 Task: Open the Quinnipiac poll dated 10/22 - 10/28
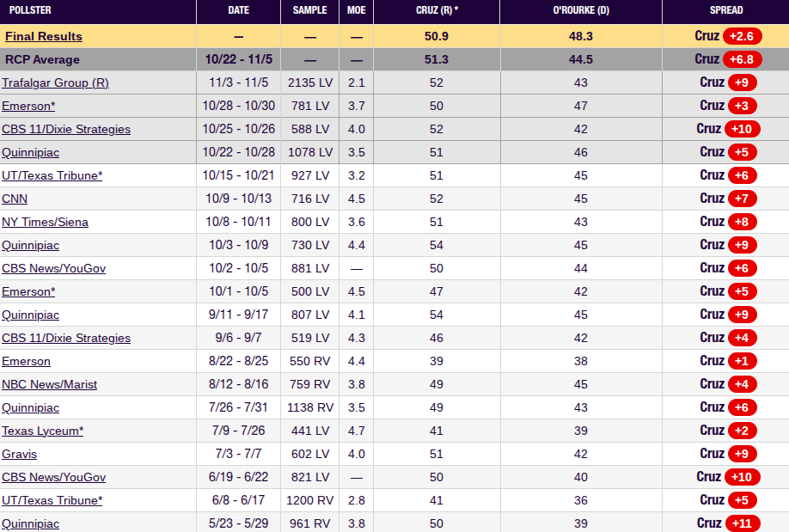31,152
